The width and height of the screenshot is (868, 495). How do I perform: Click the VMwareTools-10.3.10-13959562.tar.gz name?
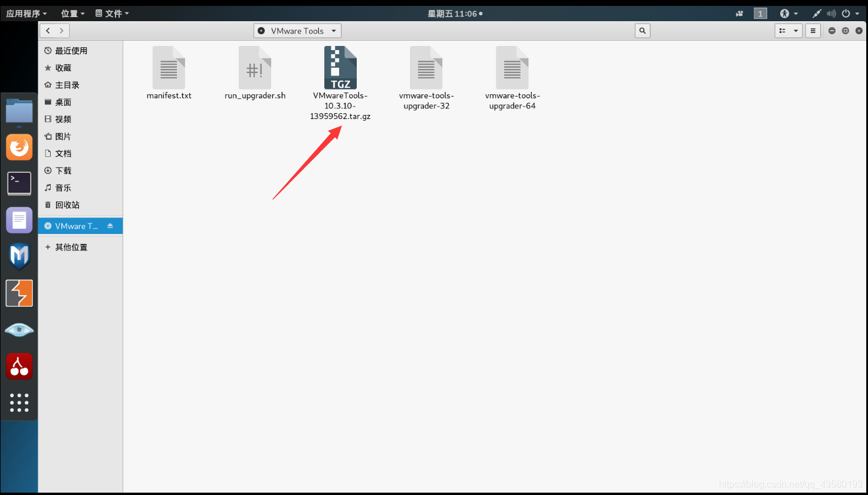click(340, 105)
